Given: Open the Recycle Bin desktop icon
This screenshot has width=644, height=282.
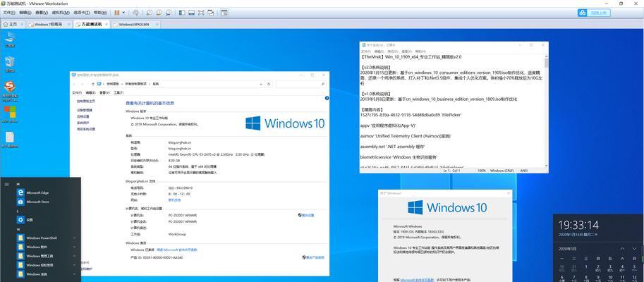Looking at the screenshot, I should pyautogui.click(x=10, y=64).
